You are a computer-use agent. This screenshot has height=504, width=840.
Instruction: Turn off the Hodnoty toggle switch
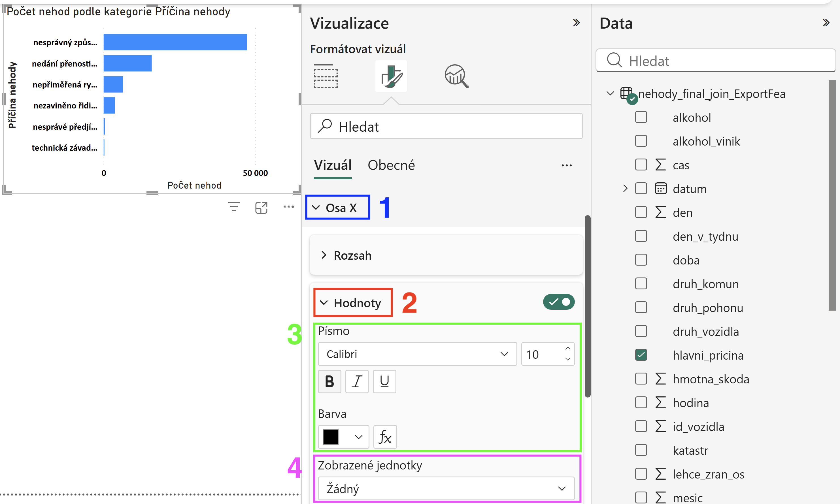(x=559, y=302)
